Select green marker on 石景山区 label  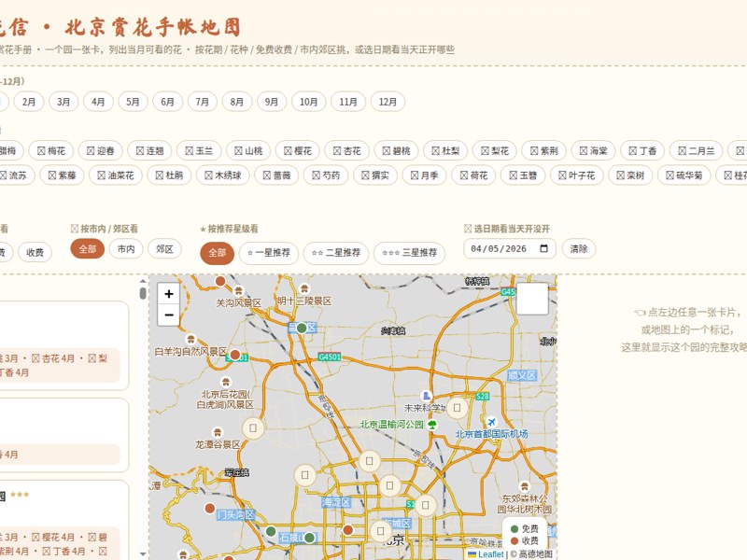click(309, 538)
